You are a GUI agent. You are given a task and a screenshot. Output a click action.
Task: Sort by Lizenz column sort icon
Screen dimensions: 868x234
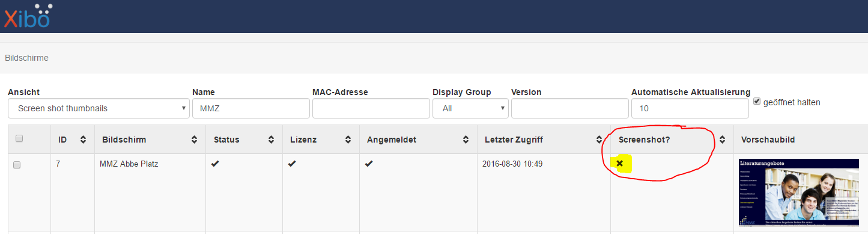[x=348, y=140]
